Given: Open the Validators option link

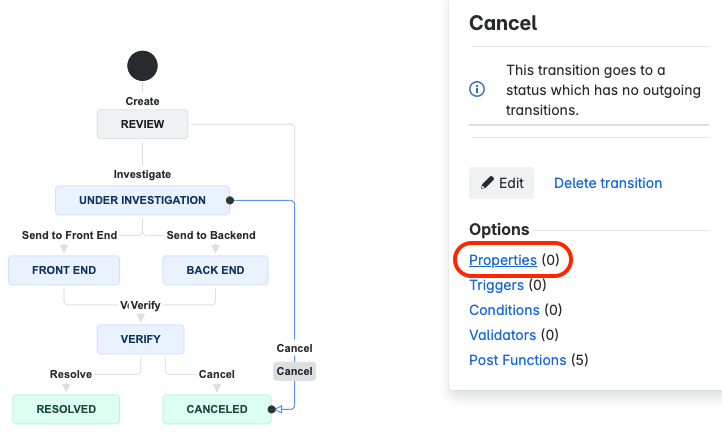Looking at the screenshot, I should tap(502, 335).
